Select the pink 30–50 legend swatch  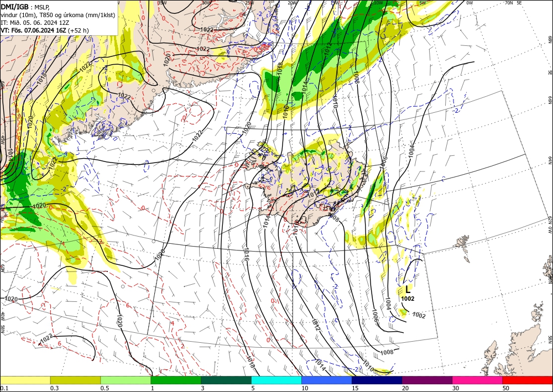click(x=478, y=380)
